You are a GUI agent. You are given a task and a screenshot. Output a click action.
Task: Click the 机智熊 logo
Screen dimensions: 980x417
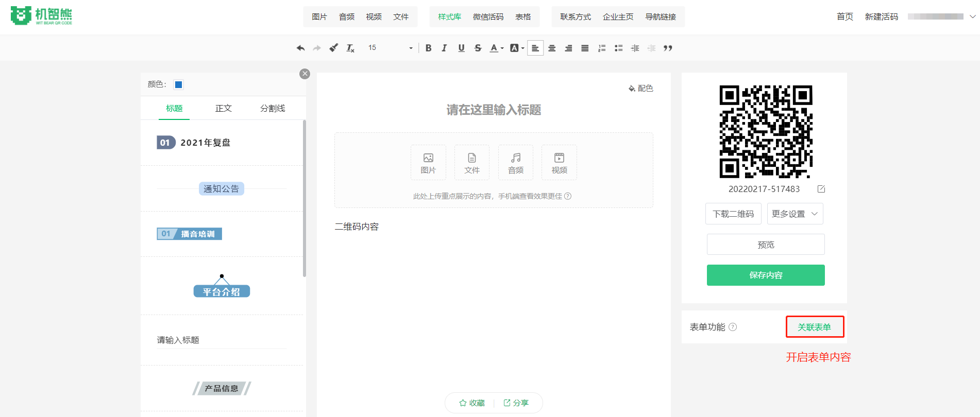click(x=41, y=16)
